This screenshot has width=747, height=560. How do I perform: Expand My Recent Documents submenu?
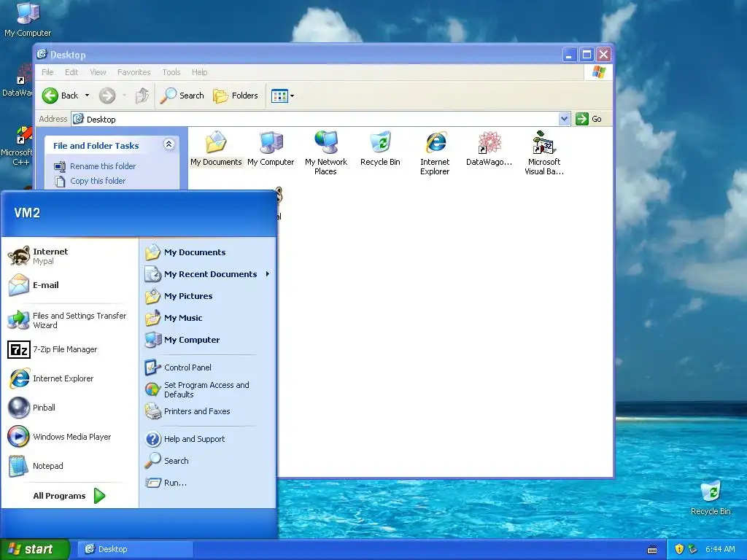click(x=207, y=274)
